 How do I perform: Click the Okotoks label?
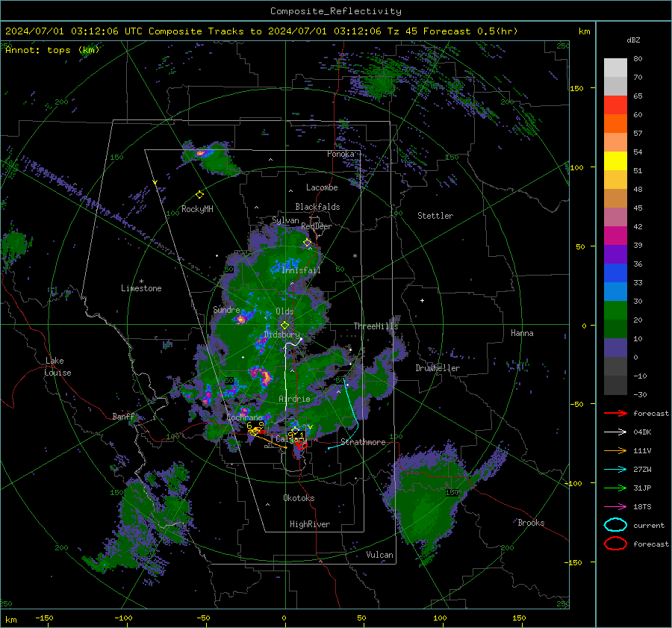(x=299, y=498)
